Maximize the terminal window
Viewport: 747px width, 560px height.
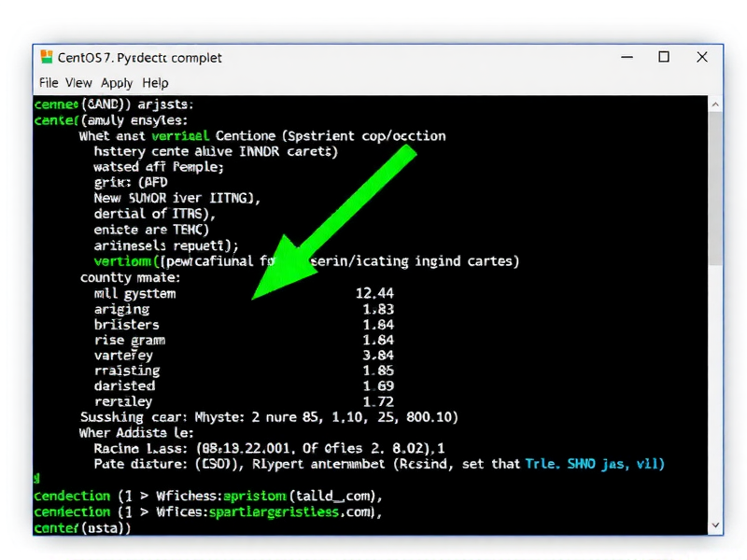pos(664,57)
